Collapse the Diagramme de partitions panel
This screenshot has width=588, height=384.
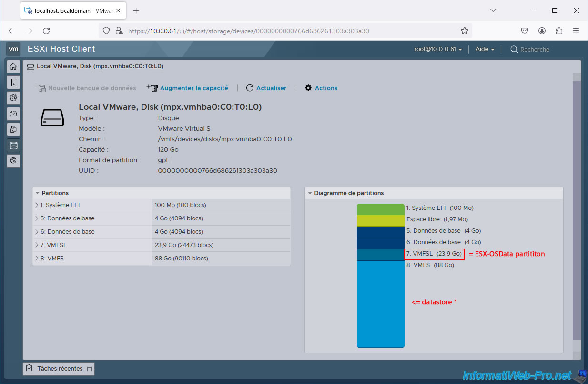click(x=311, y=193)
